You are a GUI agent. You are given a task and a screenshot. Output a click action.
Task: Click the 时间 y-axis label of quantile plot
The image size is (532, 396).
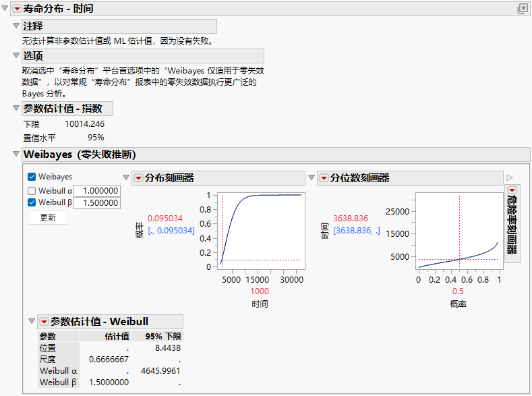click(325, 231)
